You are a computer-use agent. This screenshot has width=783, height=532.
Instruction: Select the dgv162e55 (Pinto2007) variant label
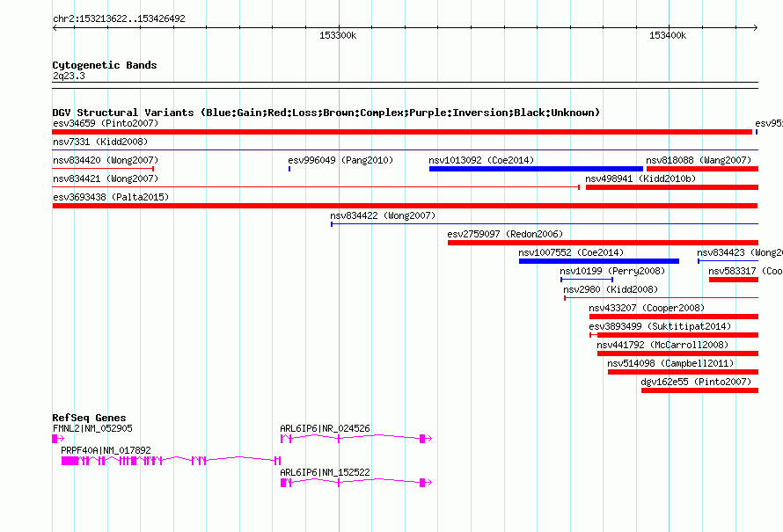coord(696,382)
